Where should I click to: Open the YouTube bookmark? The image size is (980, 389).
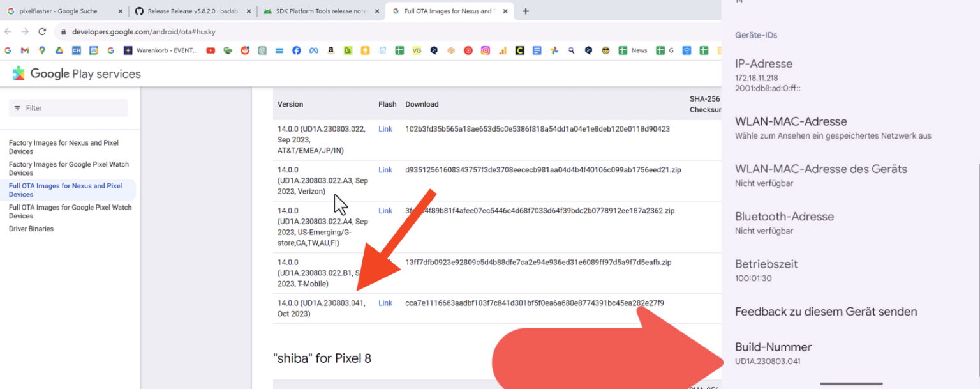(x=211, y=50)
